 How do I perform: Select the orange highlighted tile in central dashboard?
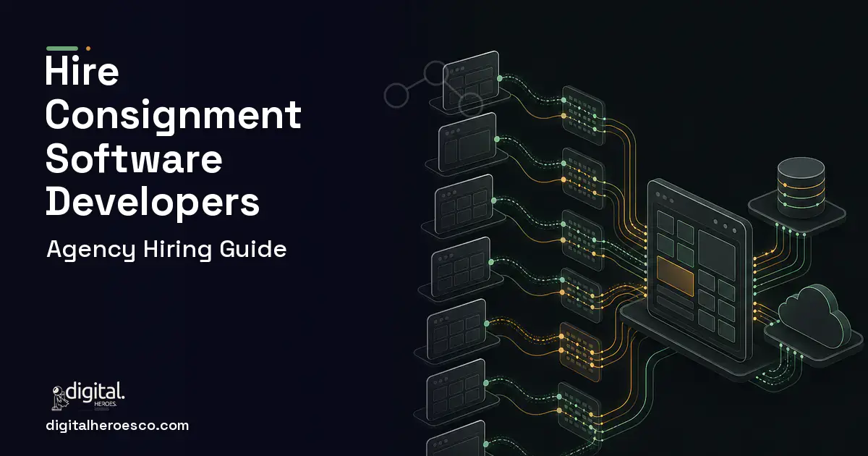675,276
